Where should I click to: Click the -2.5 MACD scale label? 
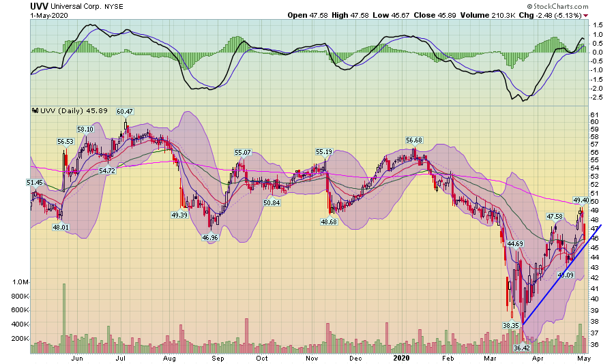pyautogui.click(x=597, y=97)
